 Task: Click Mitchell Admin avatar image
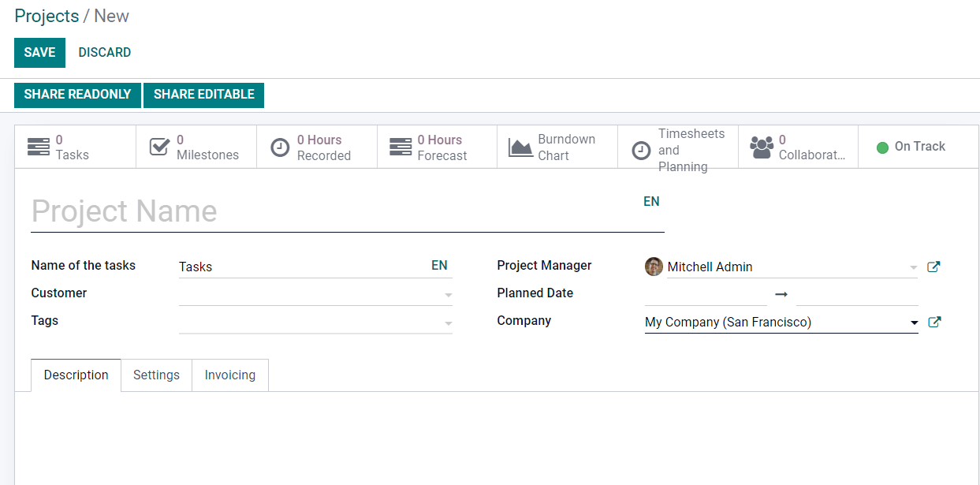pyautogui.click(x=654, y=267)
